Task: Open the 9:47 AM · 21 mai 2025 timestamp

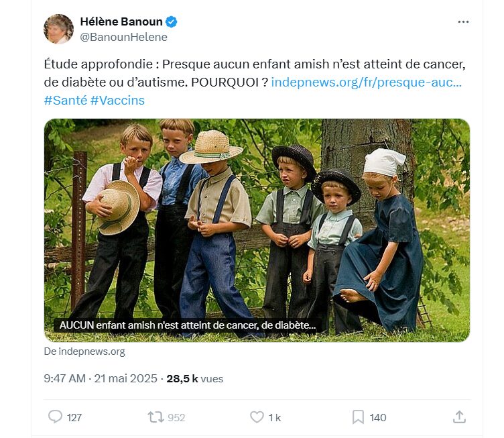Action: click(101, 378)
